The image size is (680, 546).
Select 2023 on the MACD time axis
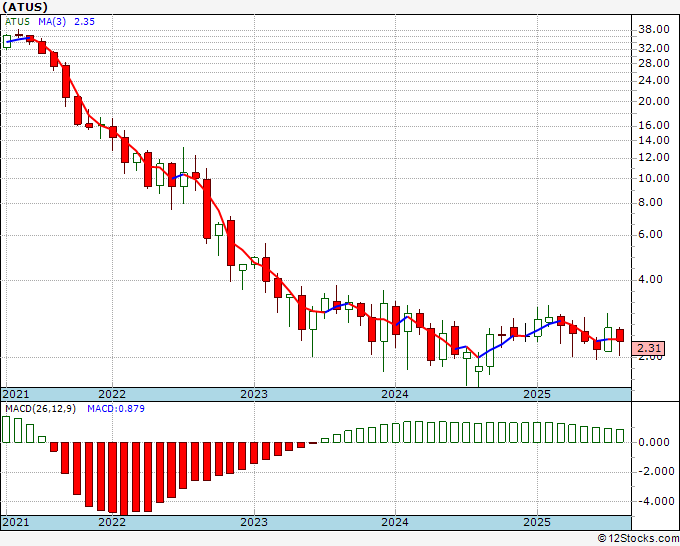[x=254, y=522]
